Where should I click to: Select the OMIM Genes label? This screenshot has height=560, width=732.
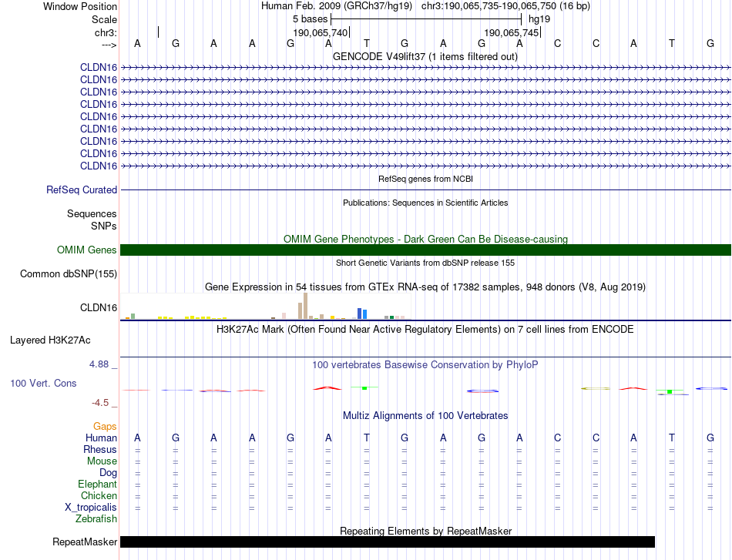[x=86, y=250]
